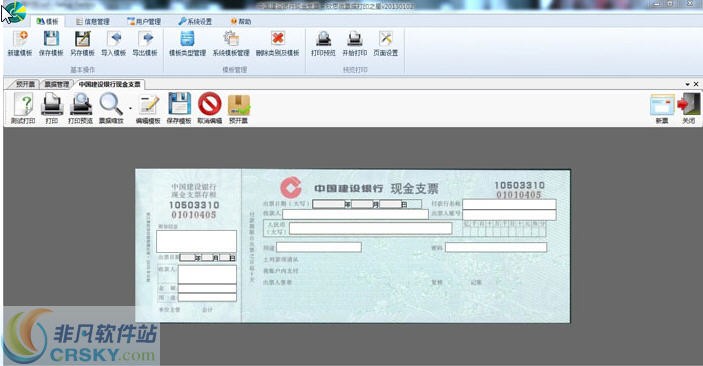Switch to the 预开票 document tab

pyautogui.click(x=25, y=84)
